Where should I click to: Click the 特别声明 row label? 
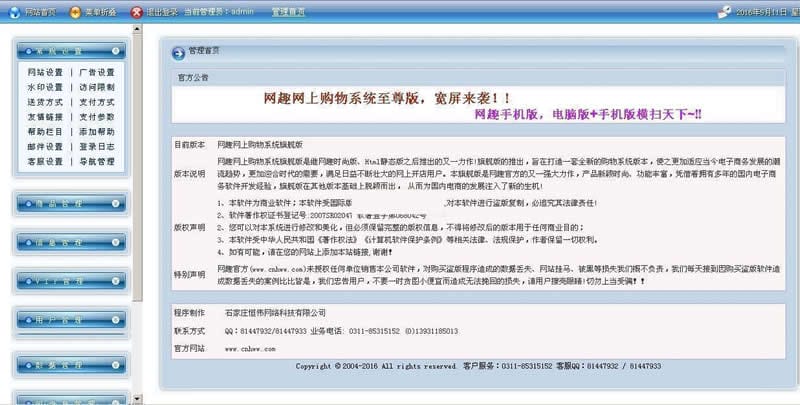189,274
